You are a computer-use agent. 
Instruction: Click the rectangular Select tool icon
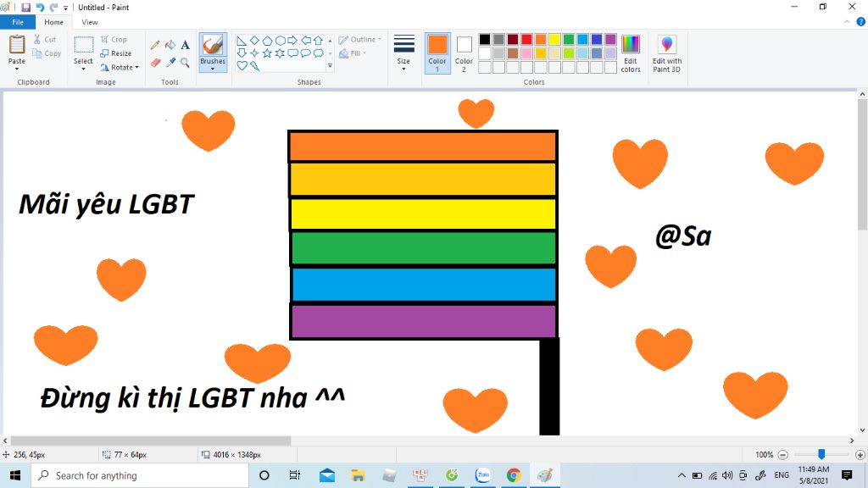(84, 45)
